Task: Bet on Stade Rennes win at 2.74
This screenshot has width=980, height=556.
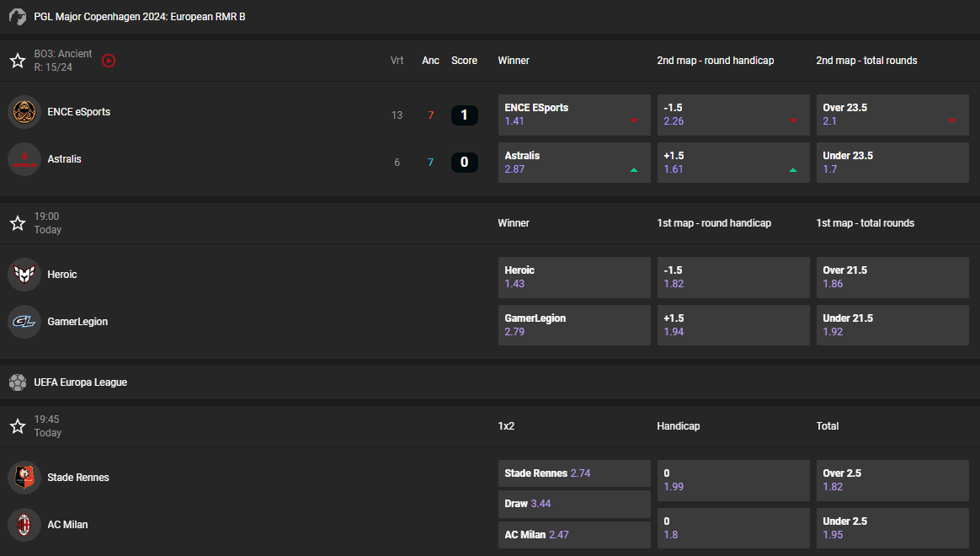Action: pyautogui.click(x=574, y=473)
